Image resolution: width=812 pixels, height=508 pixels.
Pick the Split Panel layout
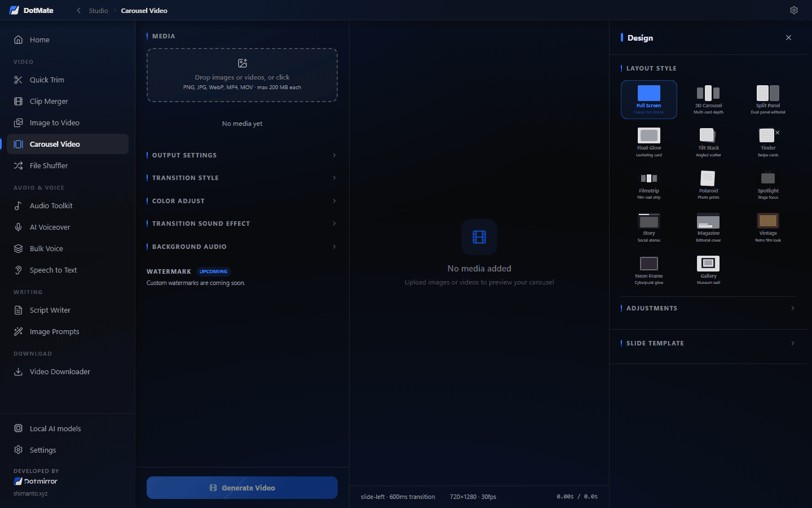pos(768,99)
